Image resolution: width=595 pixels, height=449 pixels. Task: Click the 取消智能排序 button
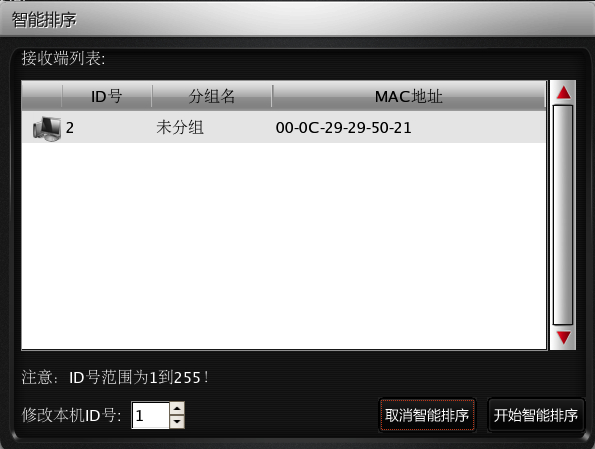point(427,415)
